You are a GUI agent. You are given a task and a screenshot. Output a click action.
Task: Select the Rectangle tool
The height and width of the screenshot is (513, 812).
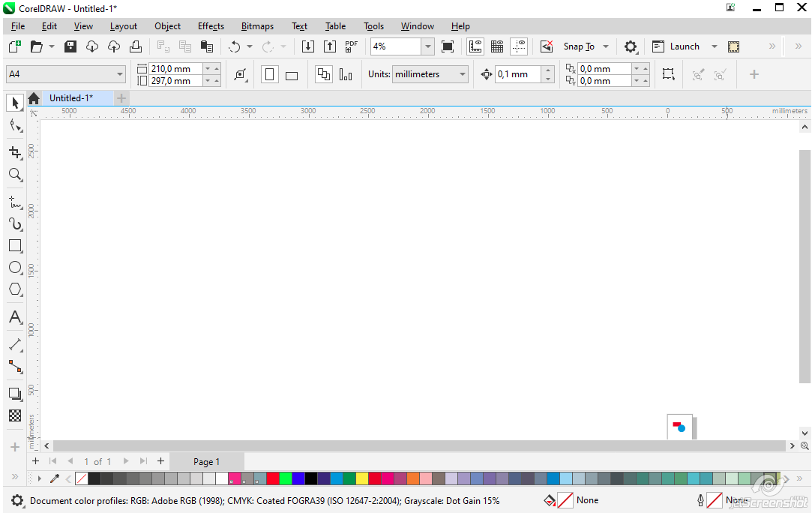pos(15,245)
